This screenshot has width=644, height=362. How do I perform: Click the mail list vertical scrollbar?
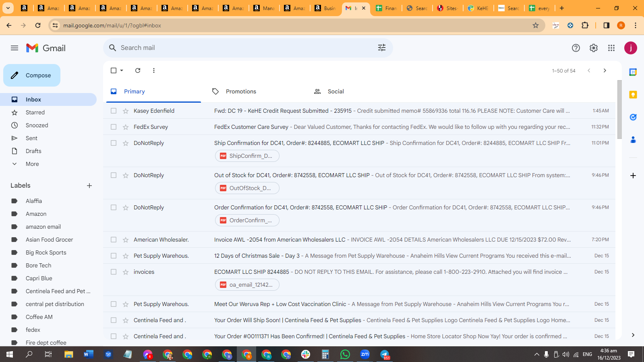pos(619,110)
